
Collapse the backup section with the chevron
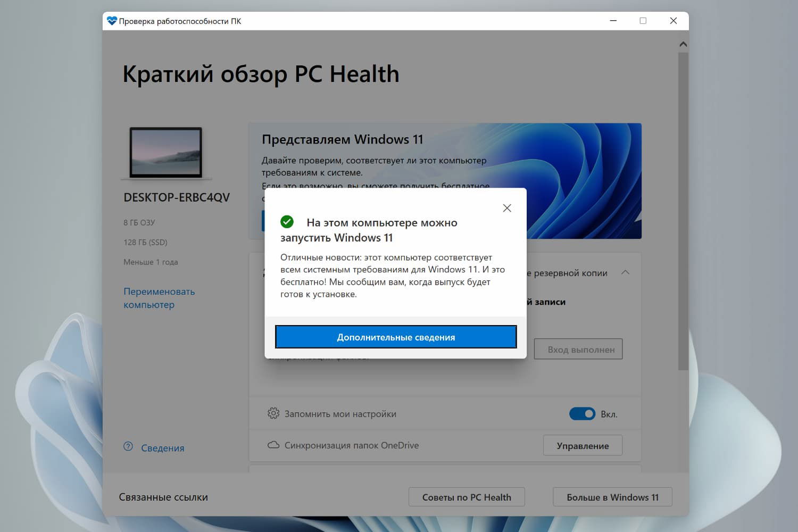626,272
